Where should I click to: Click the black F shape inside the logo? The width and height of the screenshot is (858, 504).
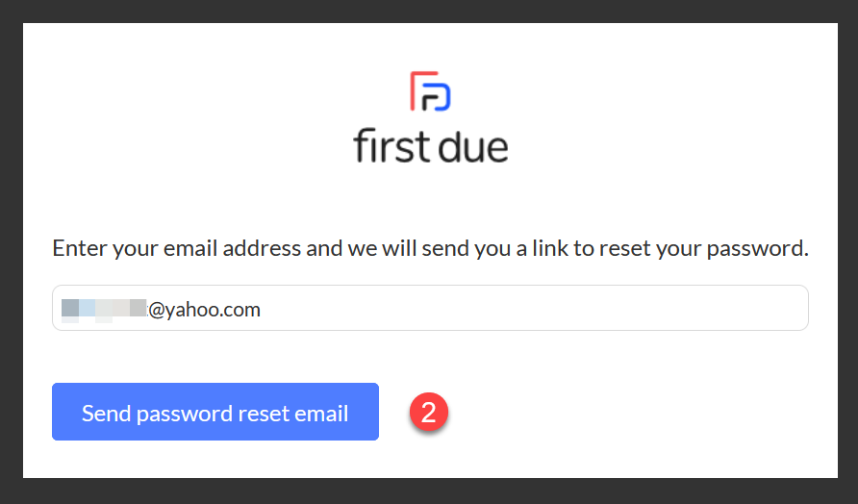[431, 102]
